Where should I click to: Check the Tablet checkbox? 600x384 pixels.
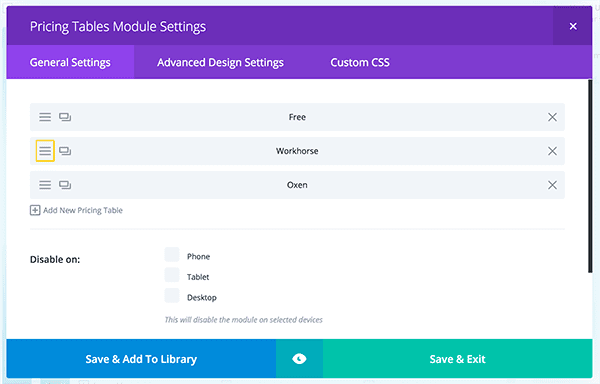(172, 275)
